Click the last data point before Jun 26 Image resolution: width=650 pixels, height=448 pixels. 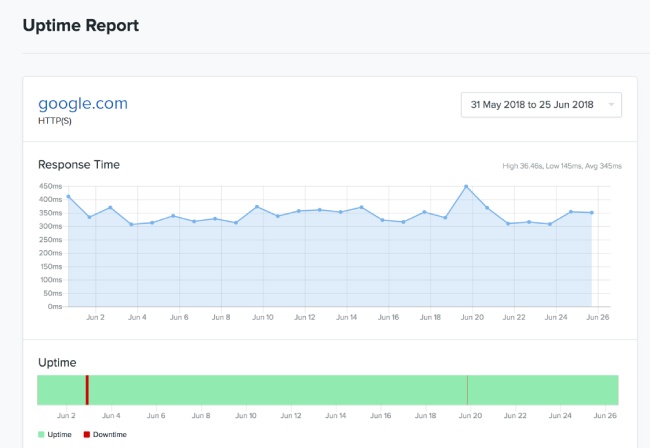(x=592, y=213)
